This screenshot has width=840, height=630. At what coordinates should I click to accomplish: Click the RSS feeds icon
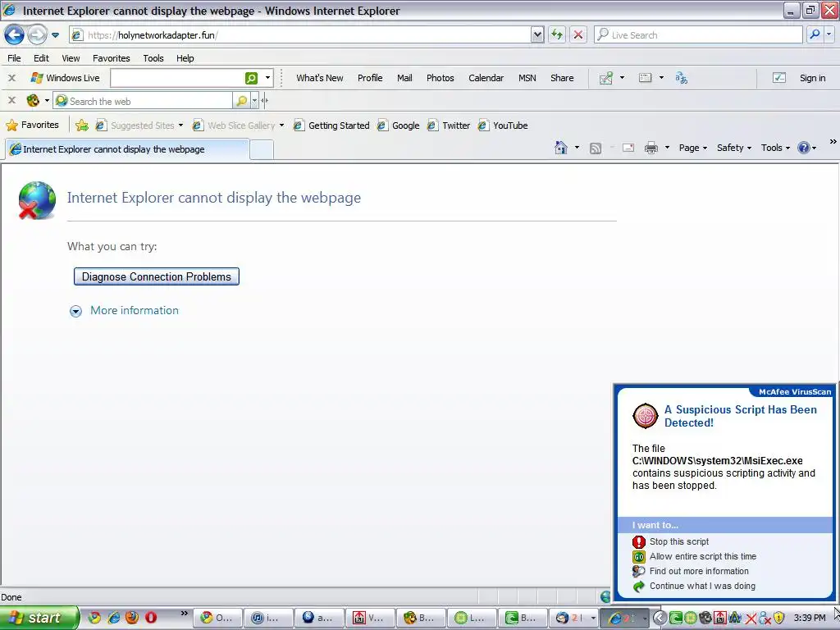click(596, 148)
